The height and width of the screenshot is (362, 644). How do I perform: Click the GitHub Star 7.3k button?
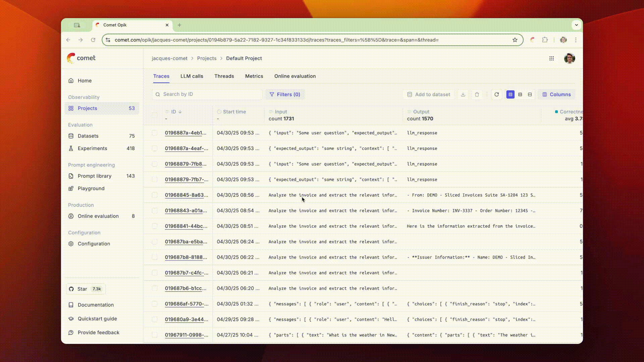click(86, 289)
